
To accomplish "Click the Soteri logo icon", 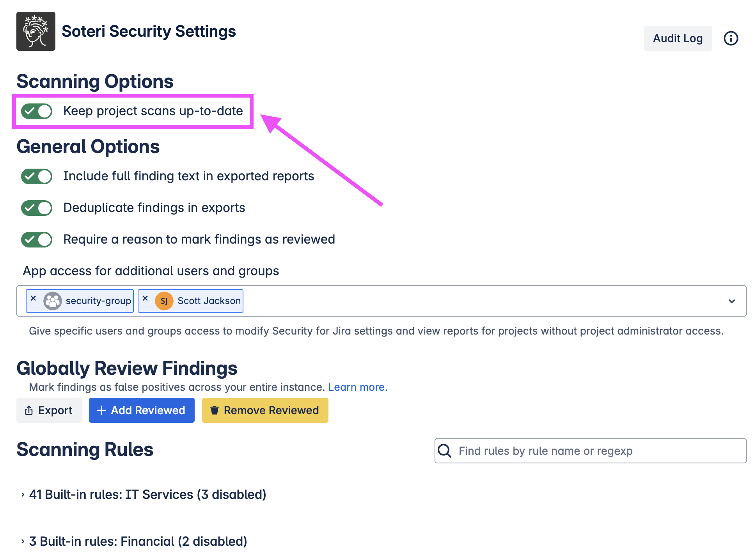I will coord(36,31).
